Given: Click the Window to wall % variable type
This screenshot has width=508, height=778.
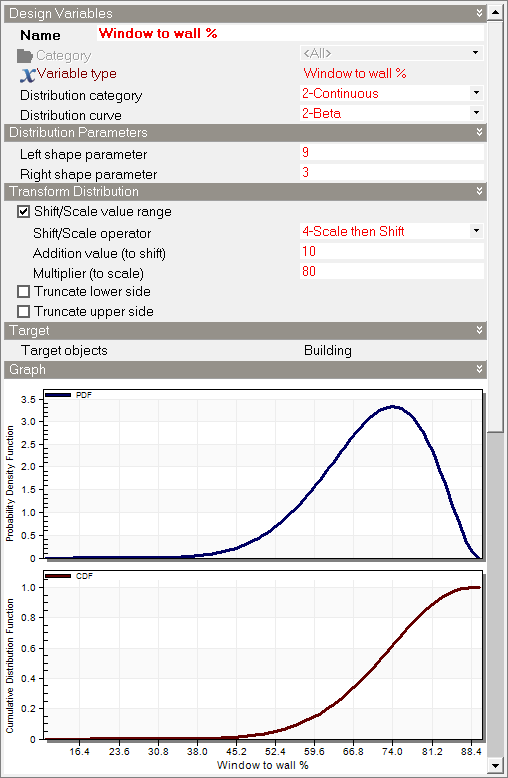Looking at the screenshot, I should 355,73.
